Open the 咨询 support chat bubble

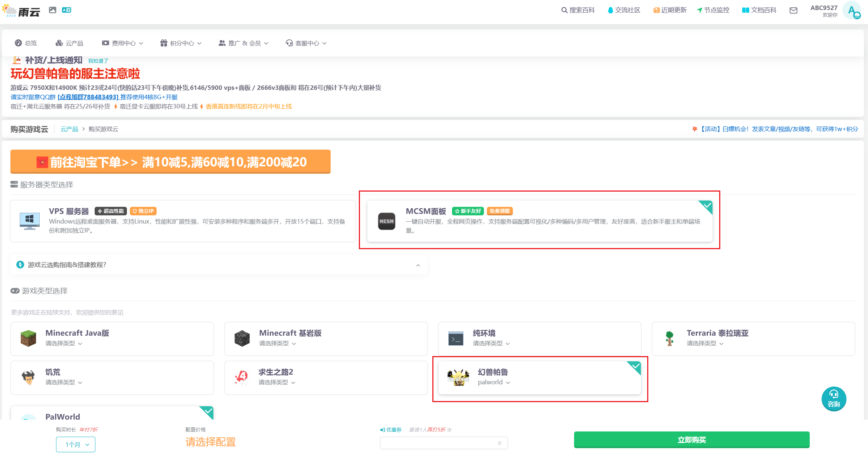pyautogui.click(x=833, y=399)
